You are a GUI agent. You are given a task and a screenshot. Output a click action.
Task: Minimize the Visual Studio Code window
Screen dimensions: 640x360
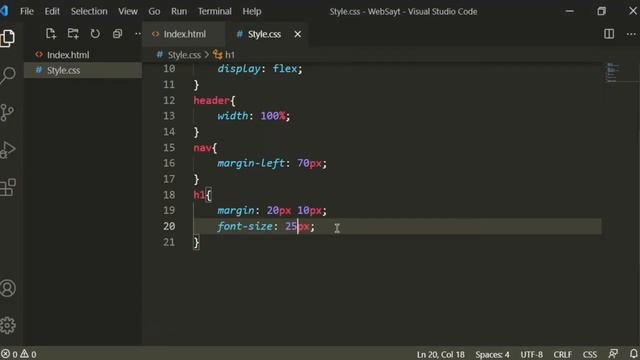click(569, 11)
